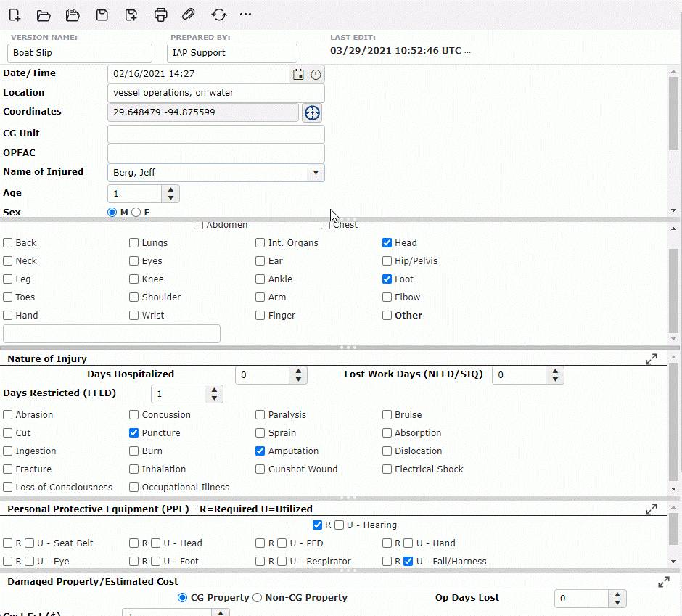Open the clock time picker icon
This screenshot has height=616, width=682.
(316, 74)
